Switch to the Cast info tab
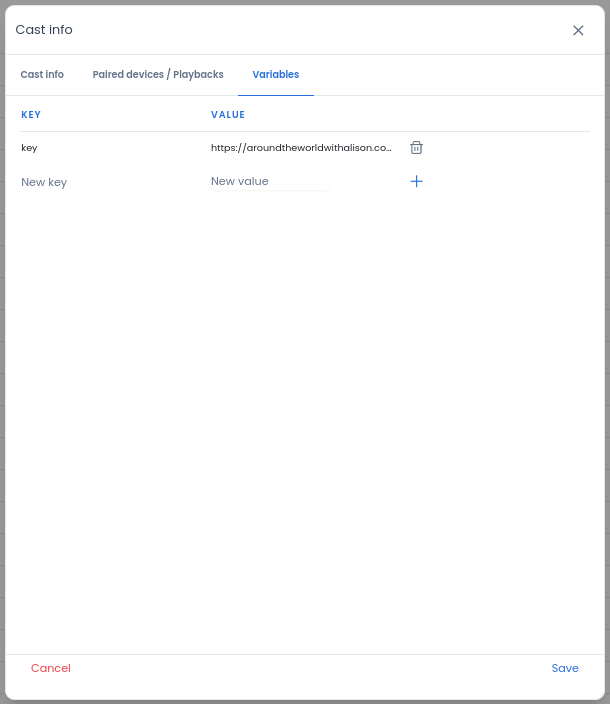The height and width of the screenshot is (704, 610). click(x=42, y=75)
